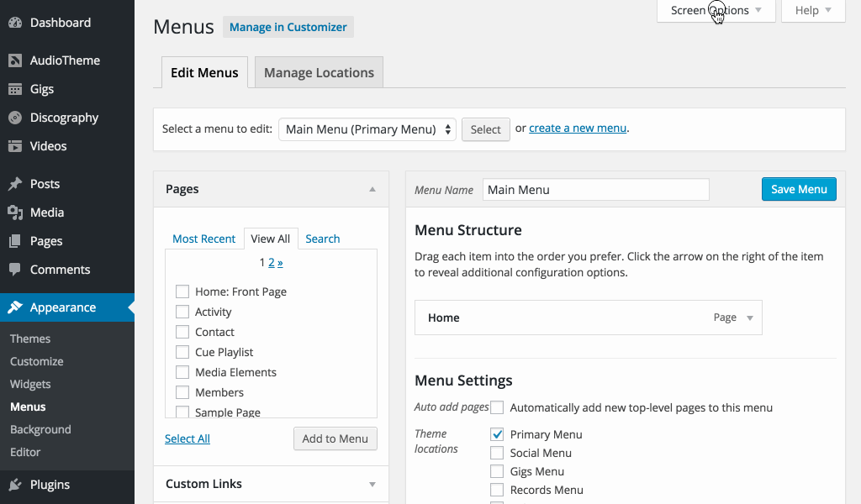The image size is (861, 504).
Task: Open the Search pages tab
Action: pos(322,239)
